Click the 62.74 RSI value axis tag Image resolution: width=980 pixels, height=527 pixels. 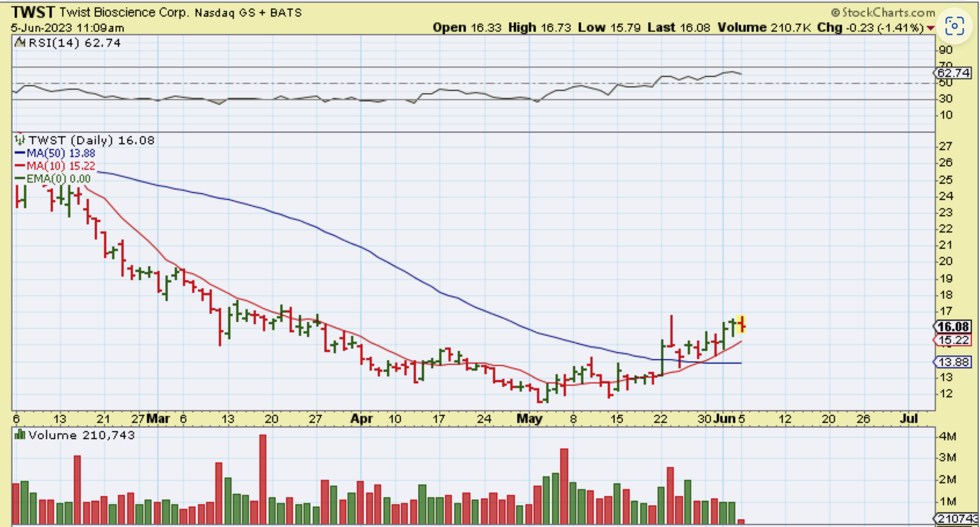click(953, 73)
